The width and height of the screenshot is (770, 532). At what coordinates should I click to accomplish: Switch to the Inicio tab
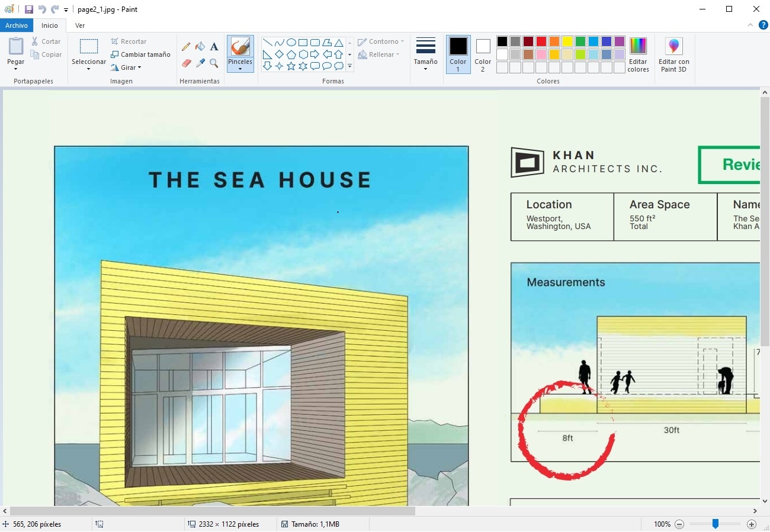pos(50,25)
